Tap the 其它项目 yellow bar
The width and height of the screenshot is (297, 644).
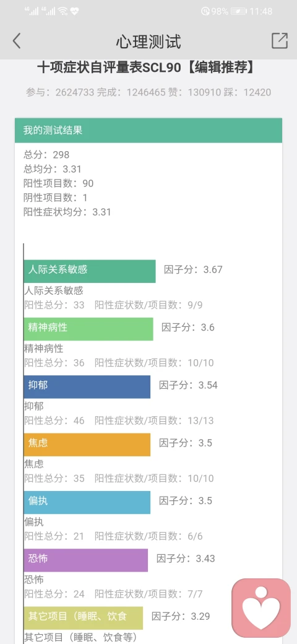click(84, 618)
